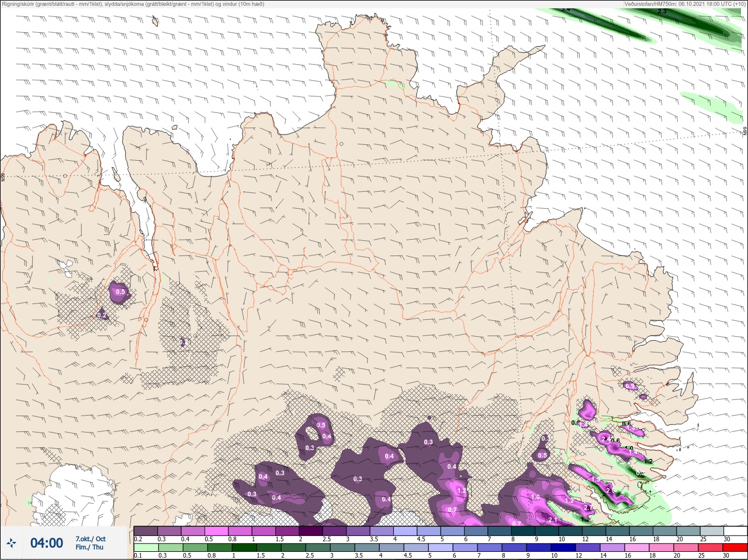Image resolution: width=748 pixels, height=560 pixels.
Task: Click the small circle town marker on the western peninsula
Action: pyautogui.click(x=66, y=175)
